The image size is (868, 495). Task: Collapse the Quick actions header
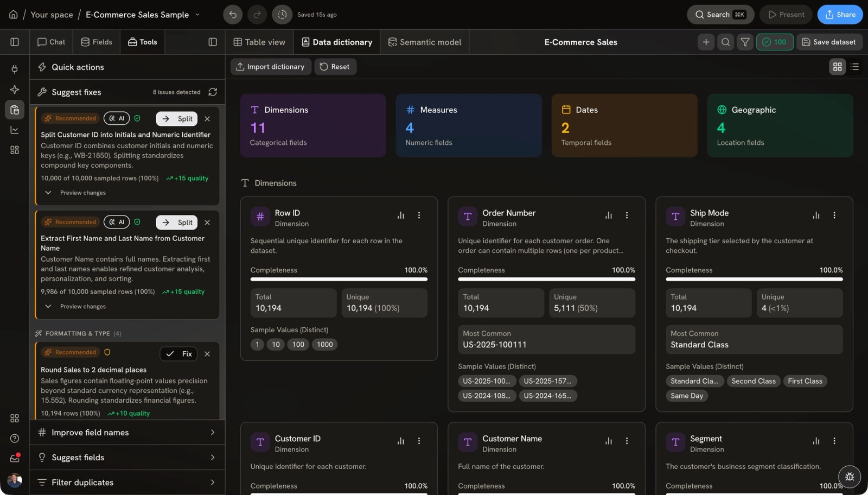(x=127, y=67)
